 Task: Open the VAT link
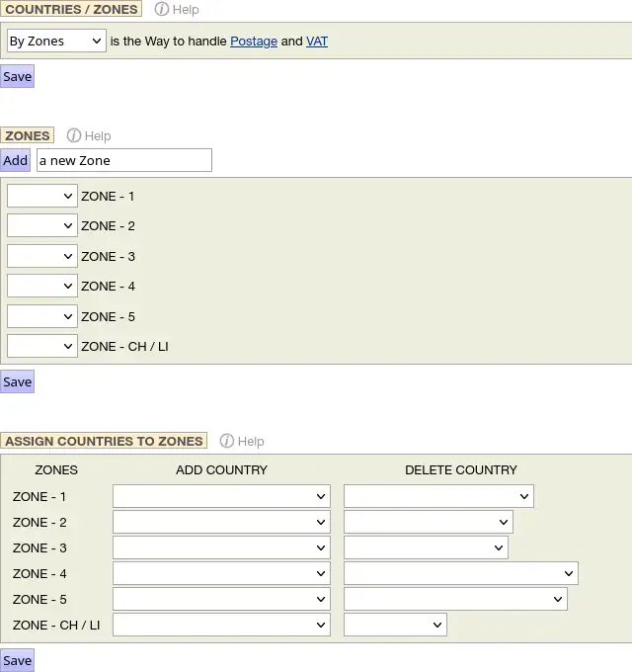point(316,42)
